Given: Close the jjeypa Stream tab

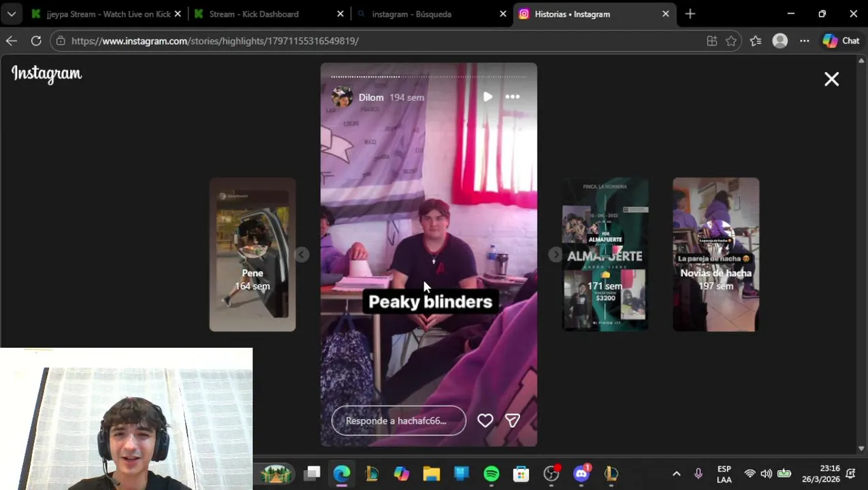Looking at the screenshot, I should click(178, 14).
